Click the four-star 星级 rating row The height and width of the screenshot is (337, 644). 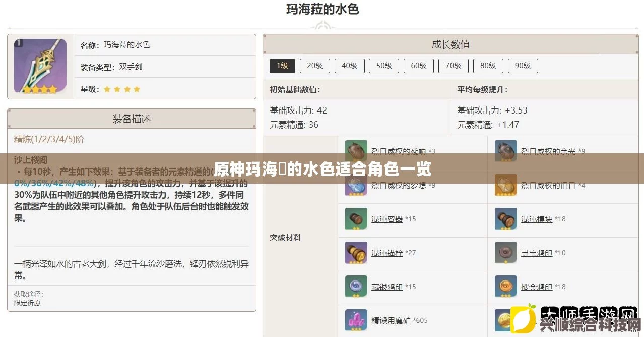[x=165, y=89]
